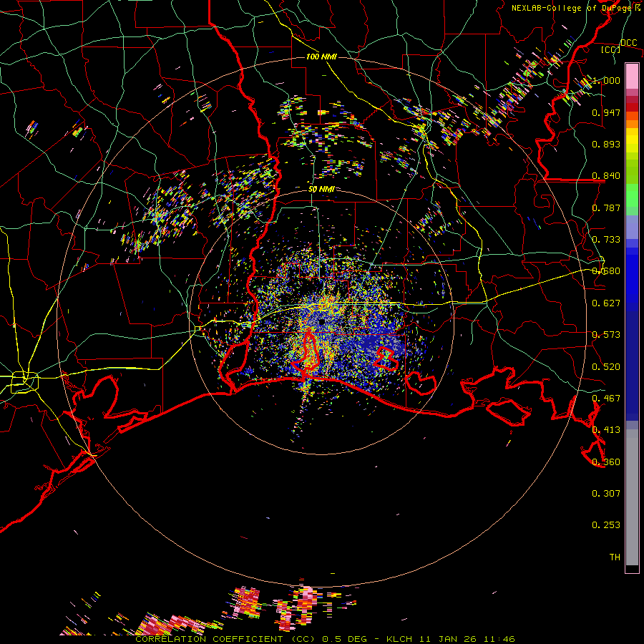
Task: Select the 0.520 scale value
Action: 606,367
